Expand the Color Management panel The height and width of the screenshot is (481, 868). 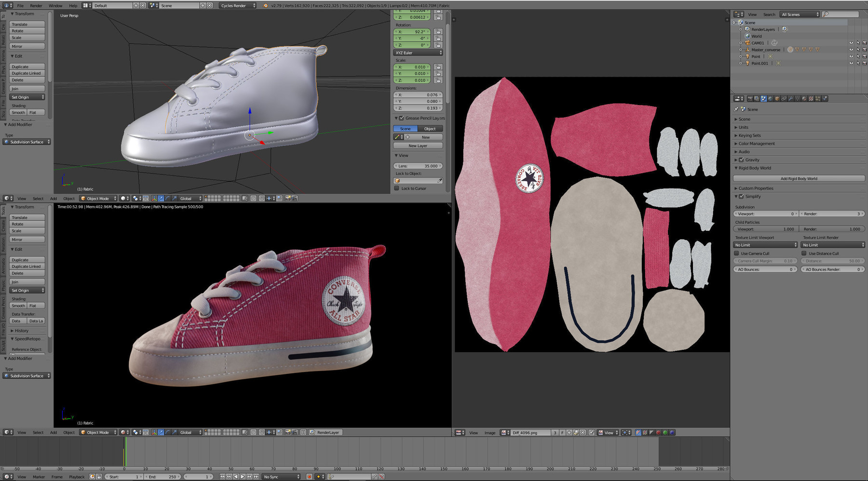756,144
